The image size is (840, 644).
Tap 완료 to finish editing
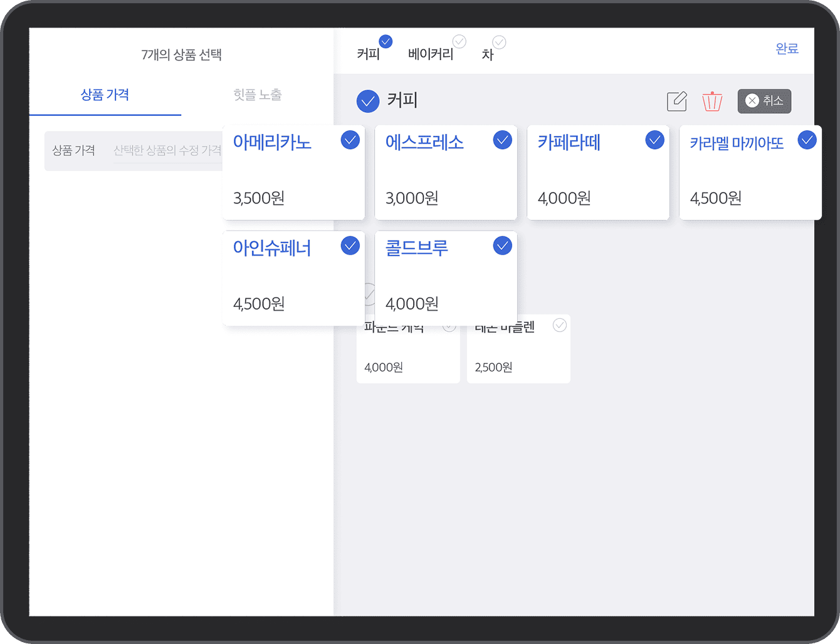tap(786, 49)
